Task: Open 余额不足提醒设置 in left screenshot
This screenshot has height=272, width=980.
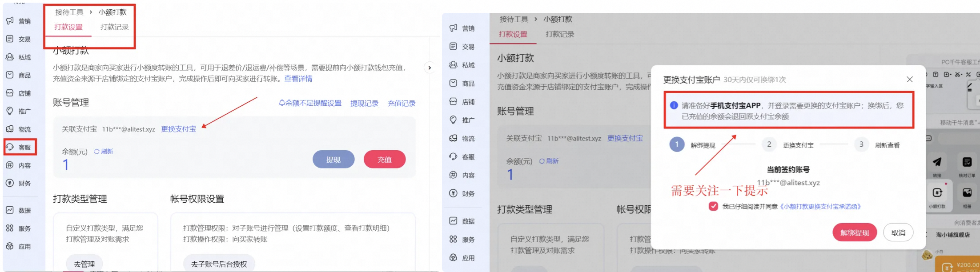Action: pyautogui.click(x=310, y=103)
